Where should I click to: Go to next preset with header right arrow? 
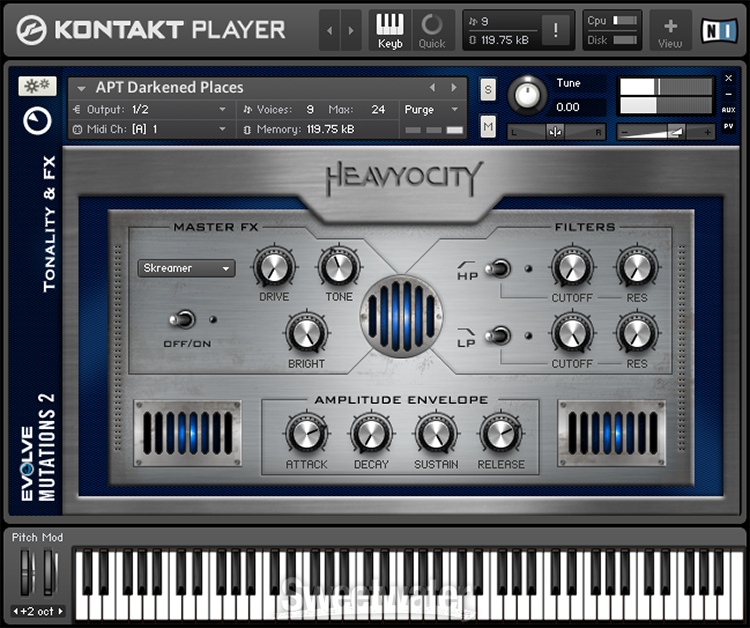pyautogui.click(x=351, y=30)
